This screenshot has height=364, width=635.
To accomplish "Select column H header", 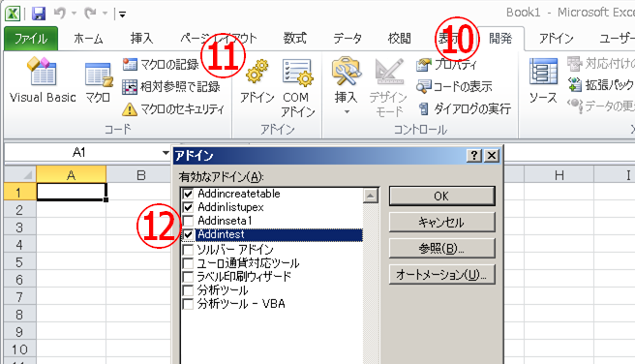I will coord(559,175).
